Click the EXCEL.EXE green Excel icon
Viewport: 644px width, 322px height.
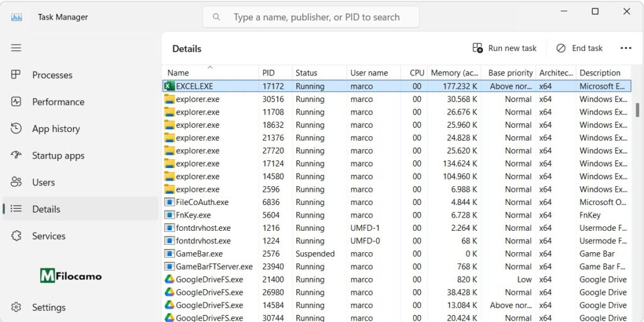point(169,86)
